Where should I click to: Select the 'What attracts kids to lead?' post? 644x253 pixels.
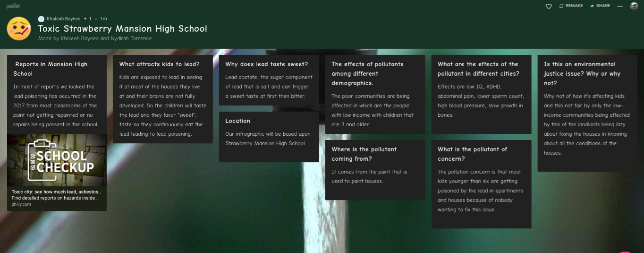click(163, 99)
